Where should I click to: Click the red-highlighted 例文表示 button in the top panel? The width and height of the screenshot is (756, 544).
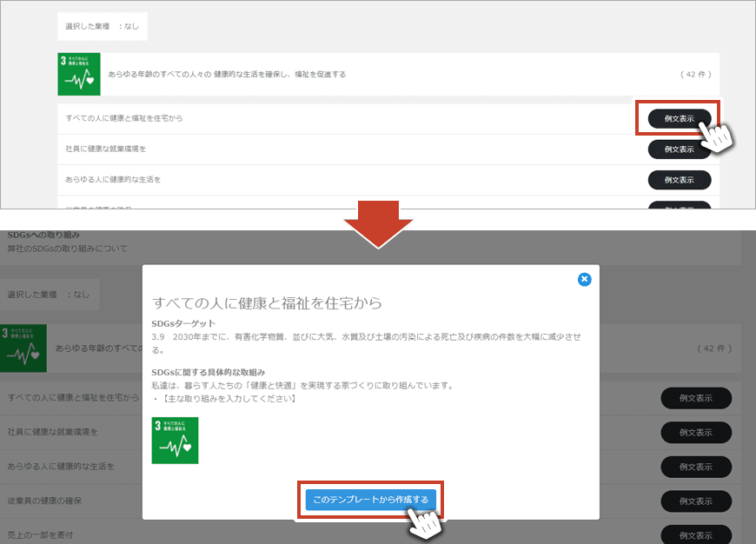[x=679, y=118]
